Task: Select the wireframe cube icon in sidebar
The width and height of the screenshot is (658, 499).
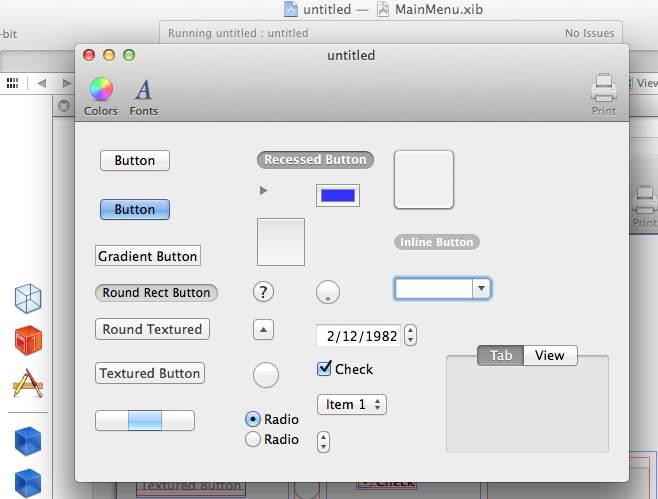Action: (x=28, y=298)
